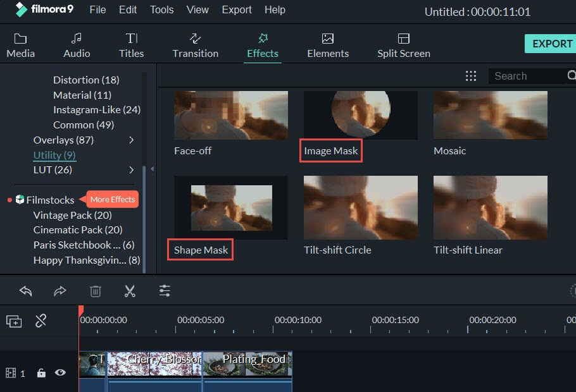The width and height of the screenshot is (576, 392).
Task: Click the 00:00:10:00 ruler mark
Action: click(298, 320)
